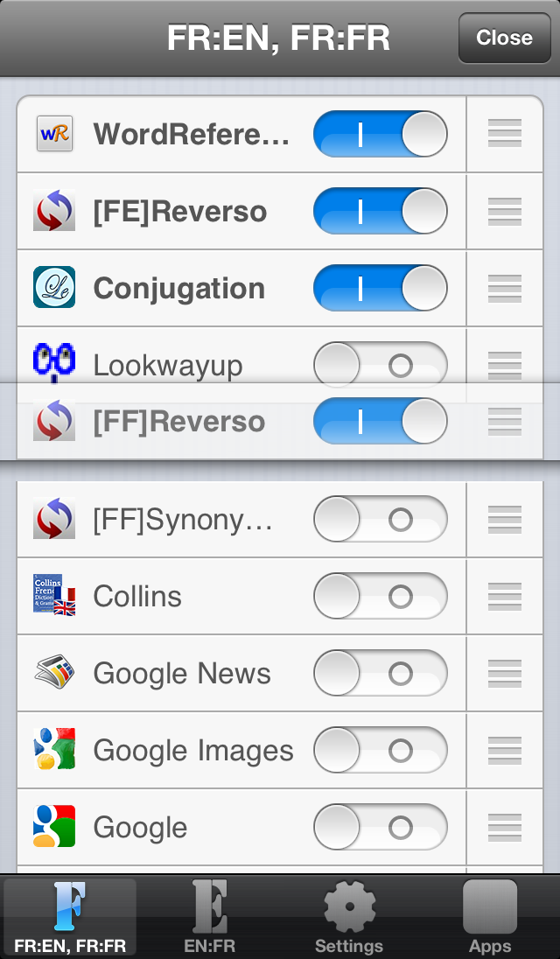Enable the Lookwayup toggle
Image resolution: width=560 pixels, height=959 pixels.
point(381,365)
